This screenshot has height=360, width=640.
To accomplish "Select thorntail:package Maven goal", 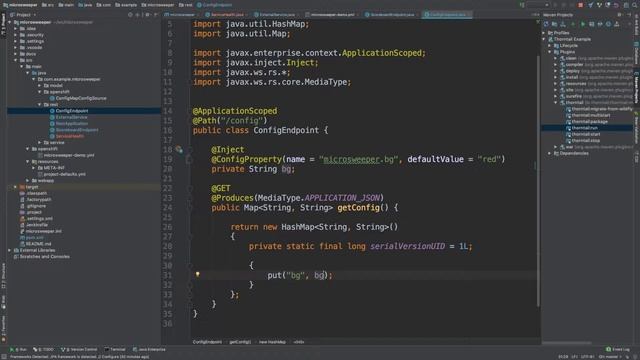I will coord(589,122).
